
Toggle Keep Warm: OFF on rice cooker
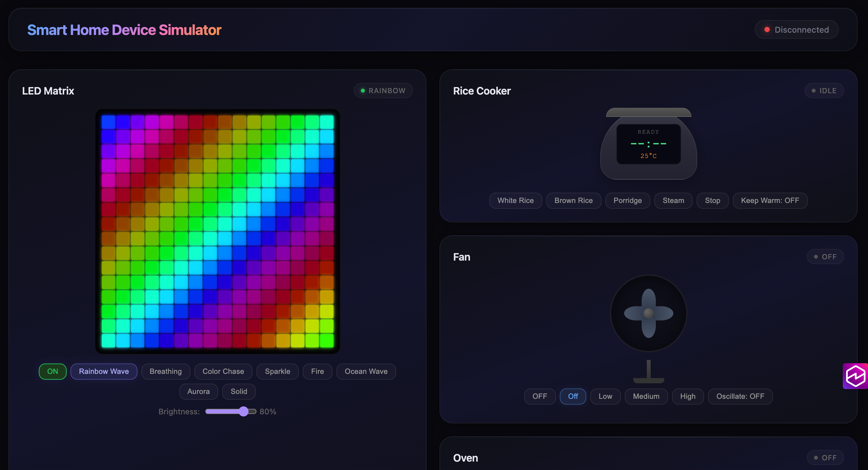[770, 200]
